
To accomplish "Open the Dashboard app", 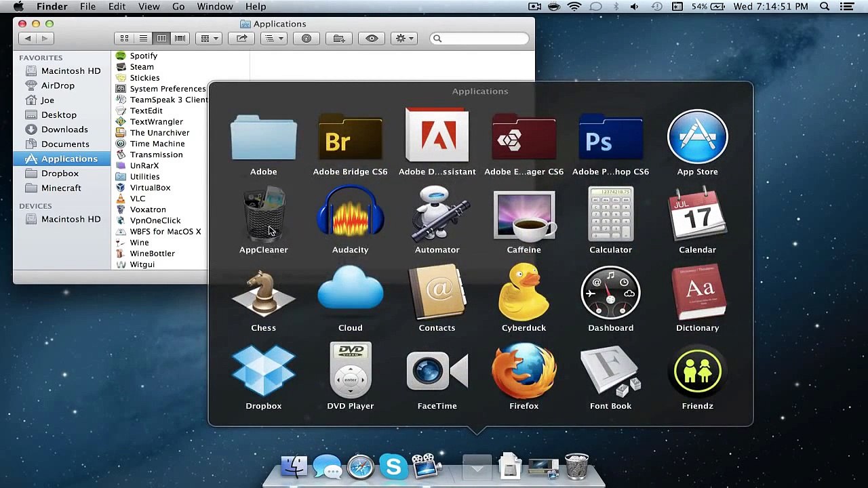I will point(610,293).
